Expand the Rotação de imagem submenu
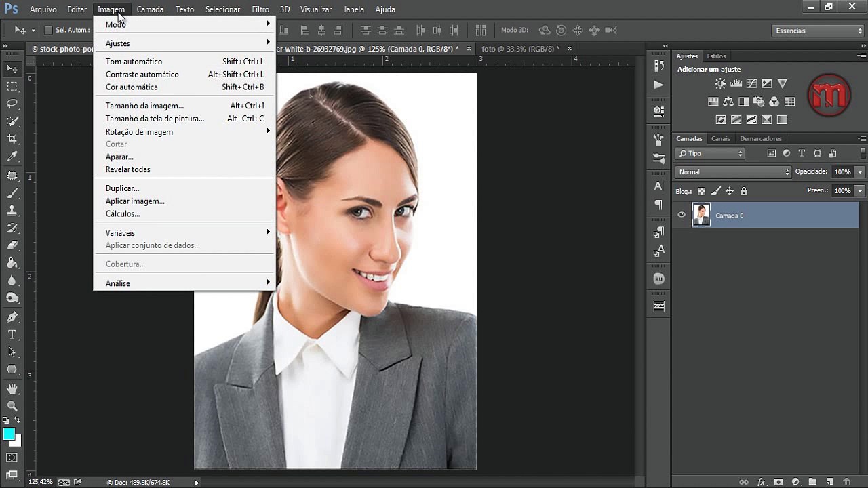Image resolution: width=868 pixels, height=488 pixels. [x=184, y=131]
